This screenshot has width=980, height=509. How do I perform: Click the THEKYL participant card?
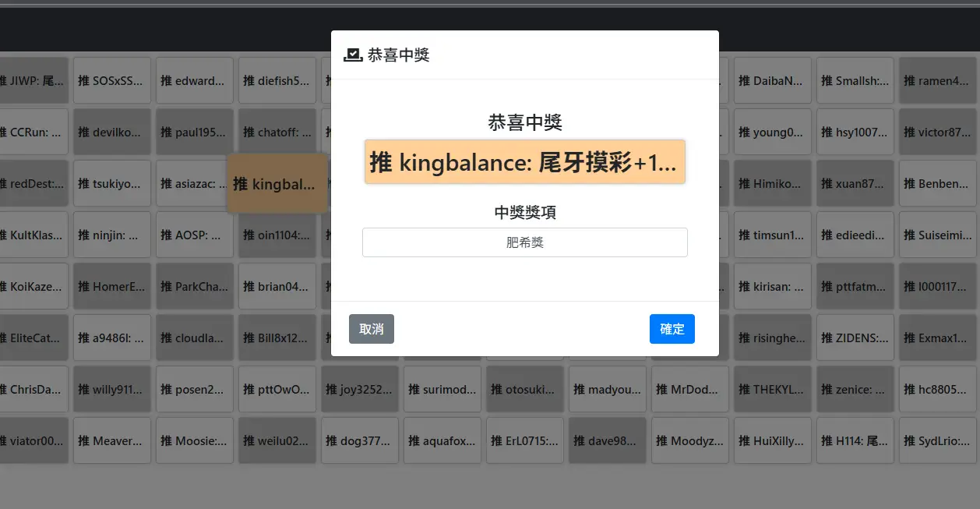[772, 389]
